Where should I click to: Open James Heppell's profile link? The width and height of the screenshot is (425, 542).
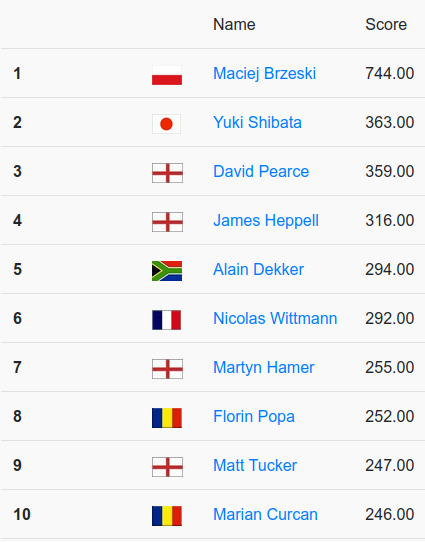[266, 221]
